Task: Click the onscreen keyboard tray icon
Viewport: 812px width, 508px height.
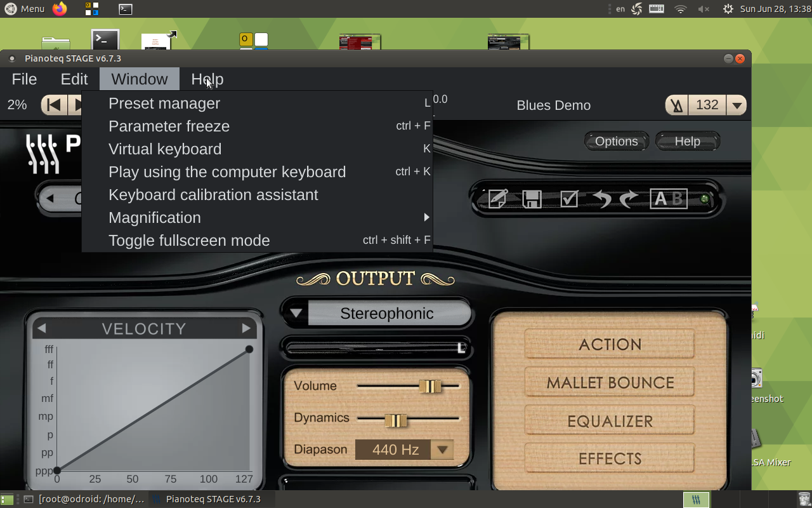Action: pyautogui.click(x=657, y=9)
